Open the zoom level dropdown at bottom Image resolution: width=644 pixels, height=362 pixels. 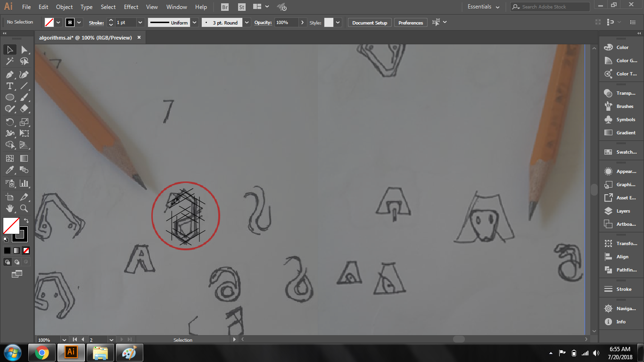pos(64,340)
